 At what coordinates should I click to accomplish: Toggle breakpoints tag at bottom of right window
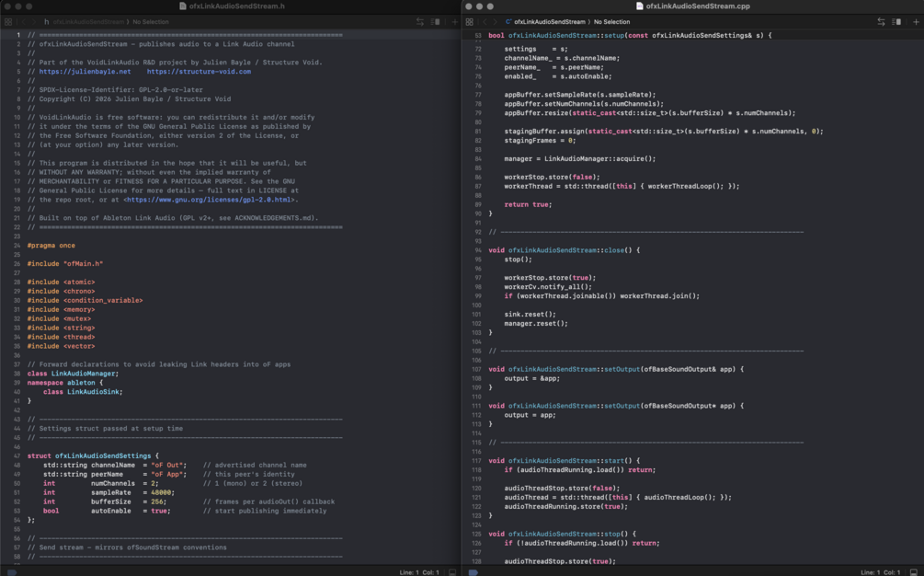point(473,572)
